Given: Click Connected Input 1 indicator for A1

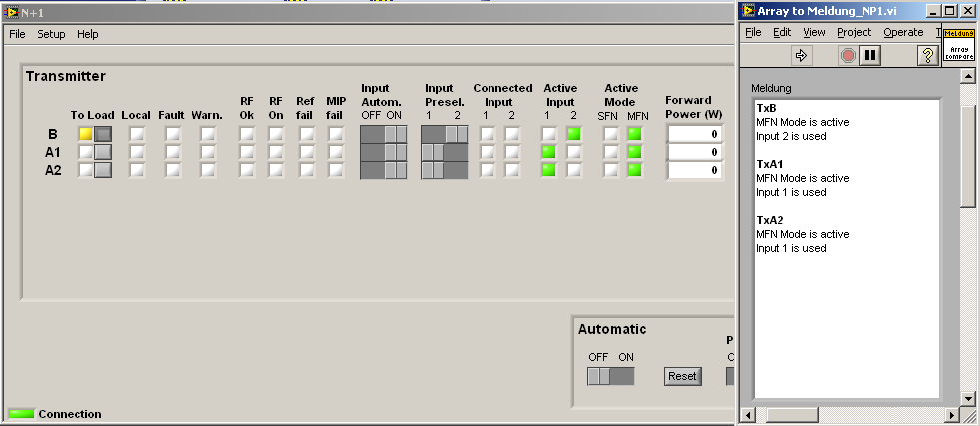Looking at the screenshot, I should click(487, 152).
